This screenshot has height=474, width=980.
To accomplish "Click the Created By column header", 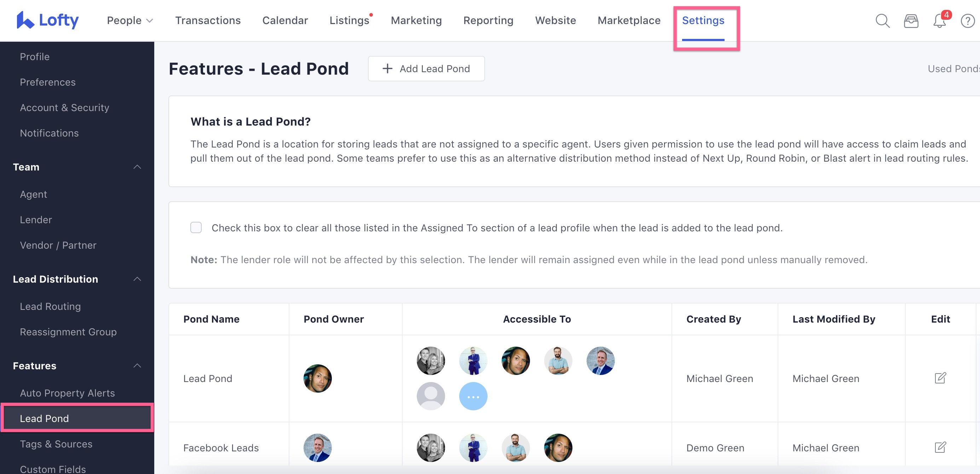I will (x=713, y=319).
